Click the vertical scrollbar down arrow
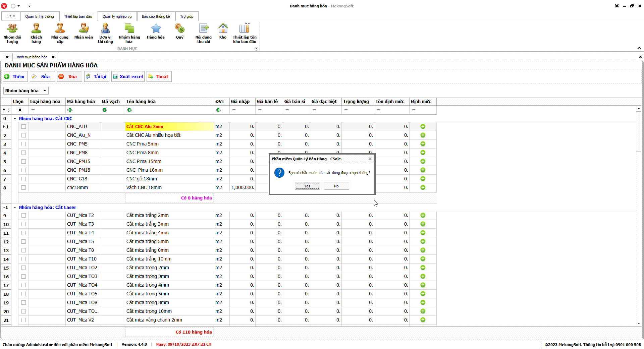 tap(639, 324)
